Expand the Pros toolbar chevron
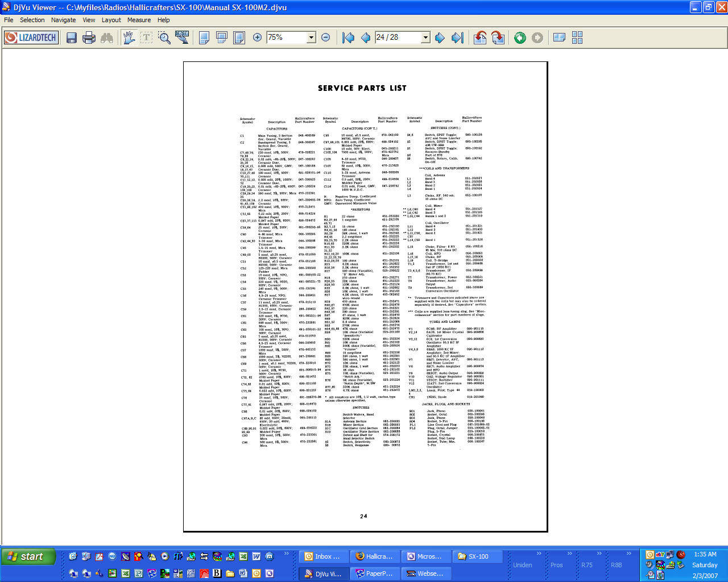The height and width of the screenshot is (582, 728). 569,553
